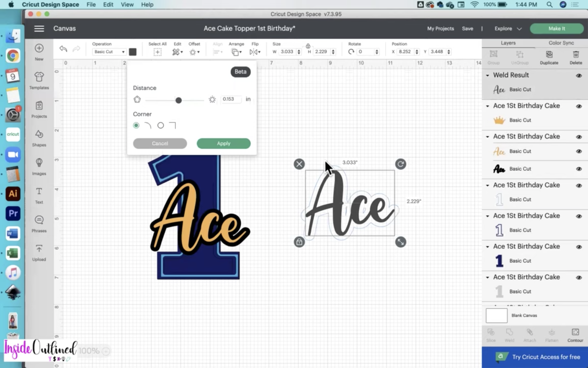Switch to the Color Sync tab
This screenshot has width=588, height=368.
pos(561,43)
